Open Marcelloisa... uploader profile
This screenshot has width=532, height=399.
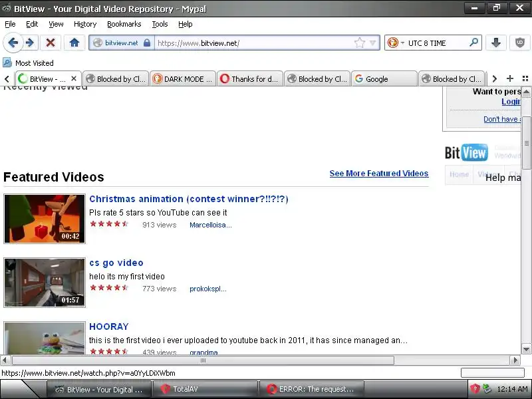pos(210,225)
